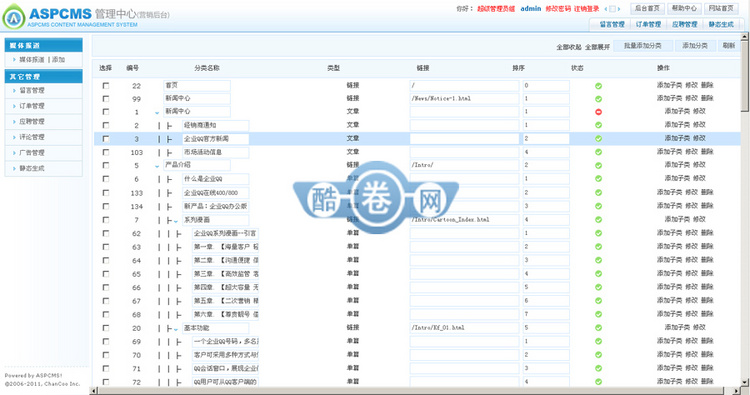Click the status icon for row 5 产品介绍

(x=598, y=165)
